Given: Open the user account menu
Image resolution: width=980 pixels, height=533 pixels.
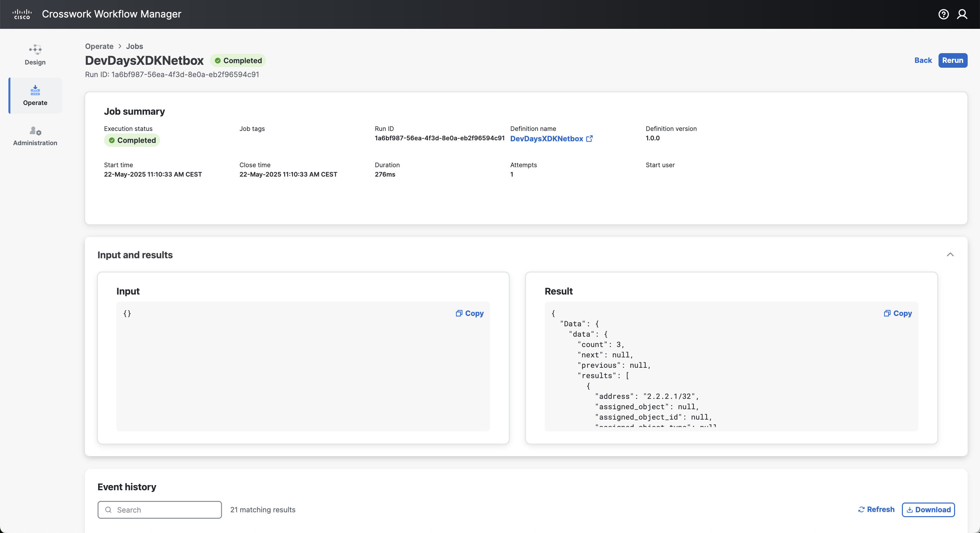Looking at the screenshot, I should (x=962, y=14).
